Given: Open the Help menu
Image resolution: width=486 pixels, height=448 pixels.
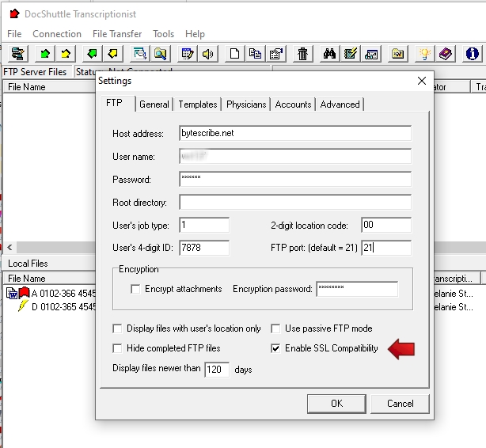Looking at the screenshot, I should 195,34.
